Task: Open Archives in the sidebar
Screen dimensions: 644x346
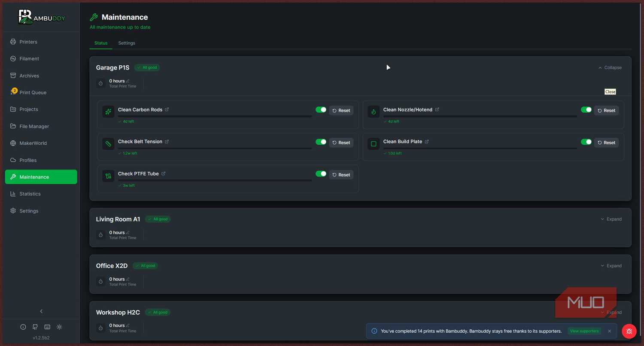Action: [x=41, y=76]
